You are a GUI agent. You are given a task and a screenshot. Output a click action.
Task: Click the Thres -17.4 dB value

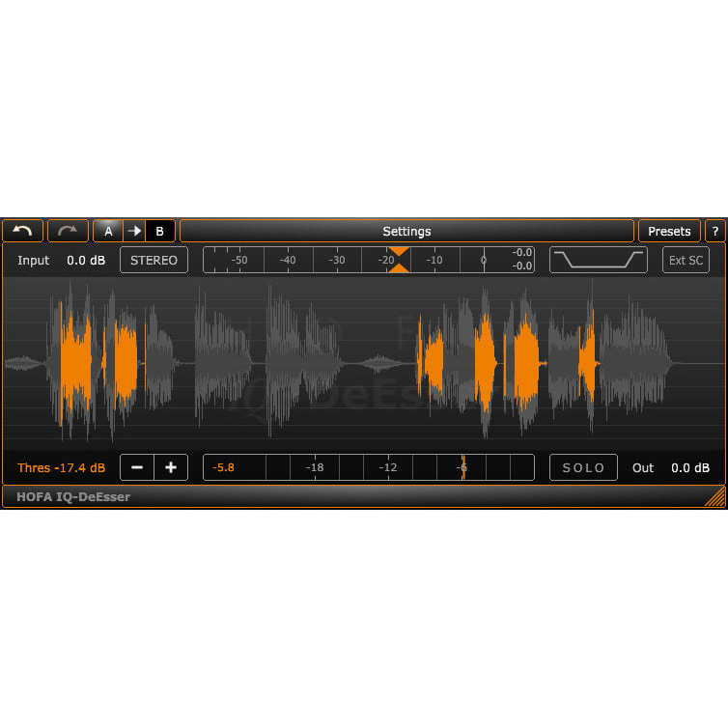[x=61, y=467]
